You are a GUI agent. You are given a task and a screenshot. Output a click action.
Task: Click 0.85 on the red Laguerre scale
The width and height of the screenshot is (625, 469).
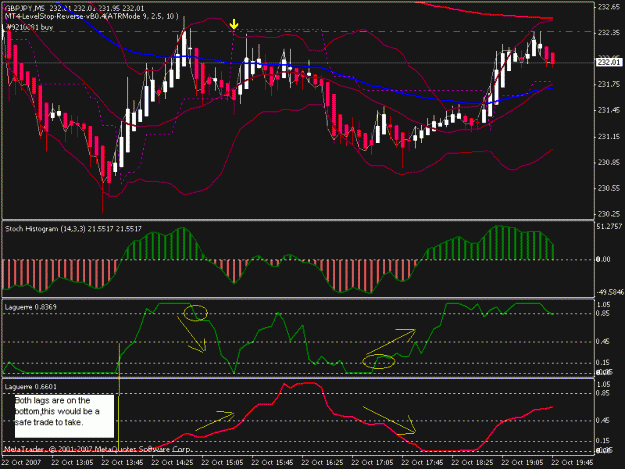[x=603, y=393]
